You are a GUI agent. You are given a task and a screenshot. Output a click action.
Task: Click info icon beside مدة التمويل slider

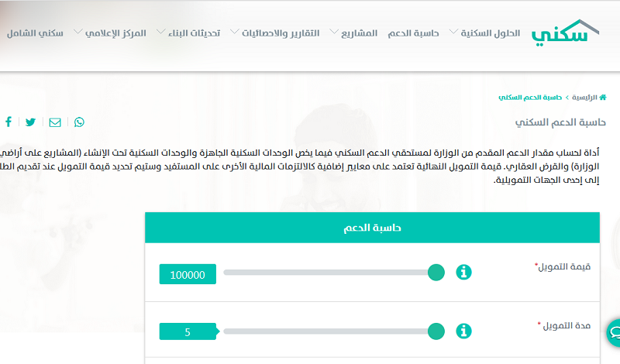463,331
